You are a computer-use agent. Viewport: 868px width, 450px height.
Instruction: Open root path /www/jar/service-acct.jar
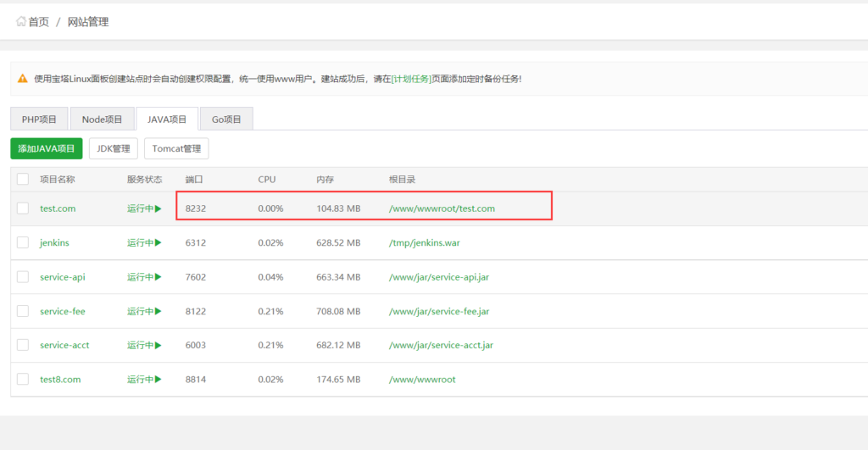point(441,346)
